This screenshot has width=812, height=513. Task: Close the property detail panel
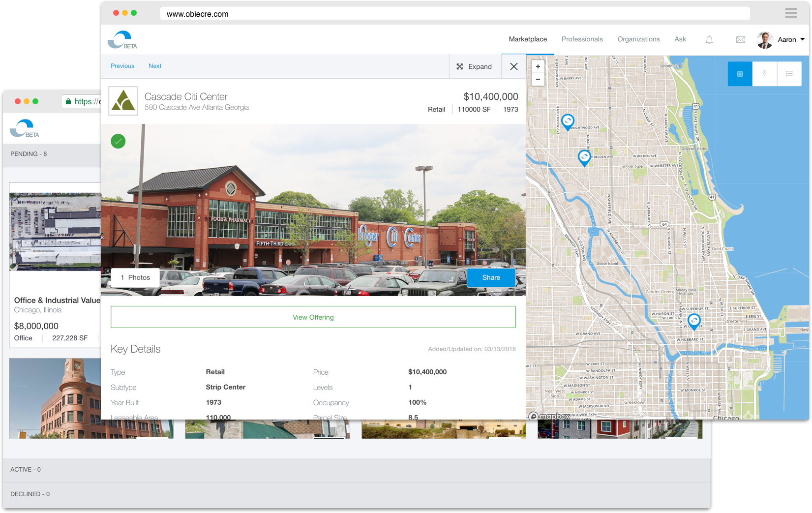[513, 66]
